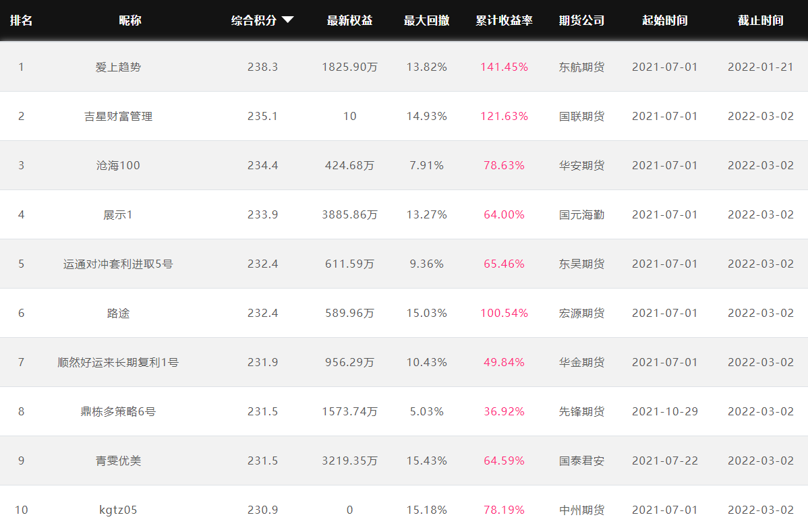Click the drawdown value 13.82%

pos(427,67)
